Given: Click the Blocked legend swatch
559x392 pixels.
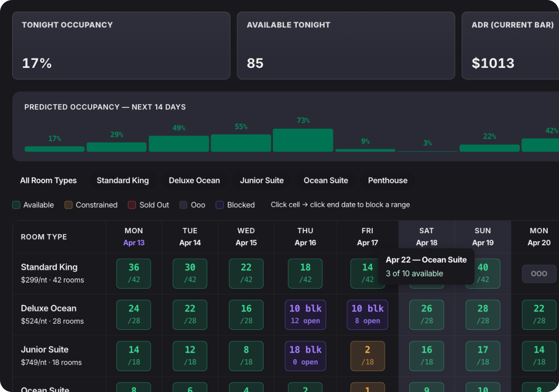Looking at the screenshot, I should pyautogui.click(x=219, y=205).
